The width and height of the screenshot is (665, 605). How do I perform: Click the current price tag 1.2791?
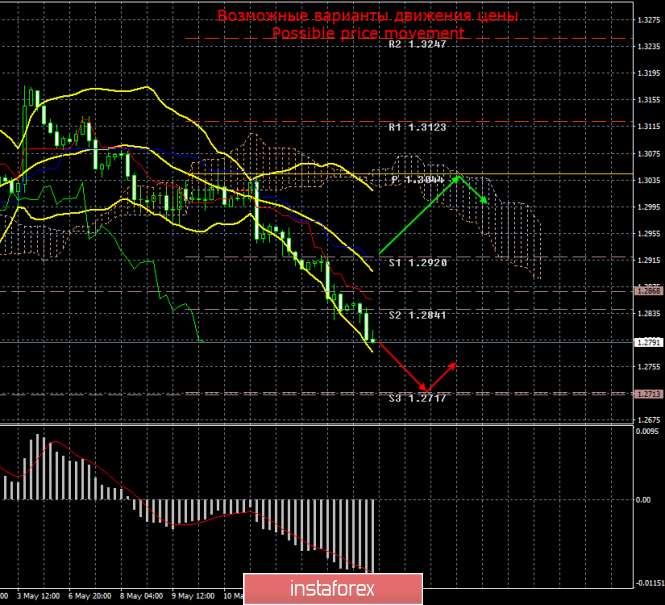tap(649, 342)
